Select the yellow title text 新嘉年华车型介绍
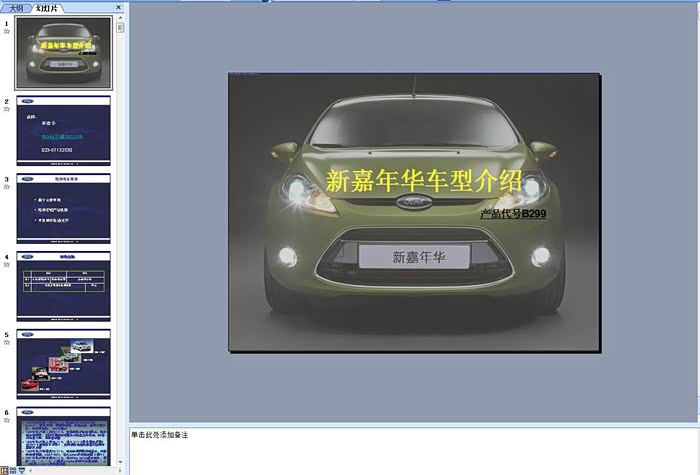The height and width of the screenshot is (475, 700). pos(424,181)
